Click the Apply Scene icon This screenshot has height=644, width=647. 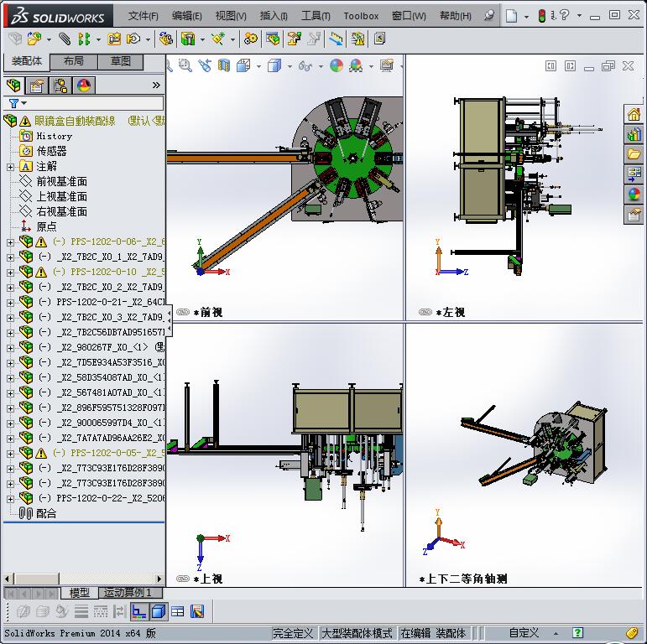(356, 66)
